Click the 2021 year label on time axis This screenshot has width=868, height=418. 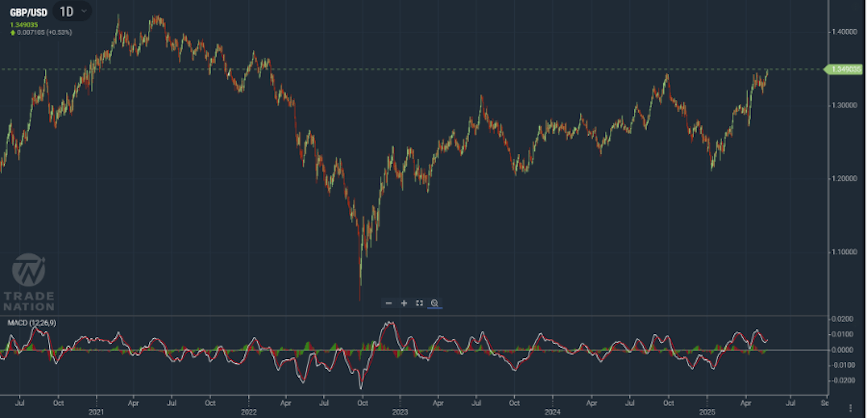(96, 412)
